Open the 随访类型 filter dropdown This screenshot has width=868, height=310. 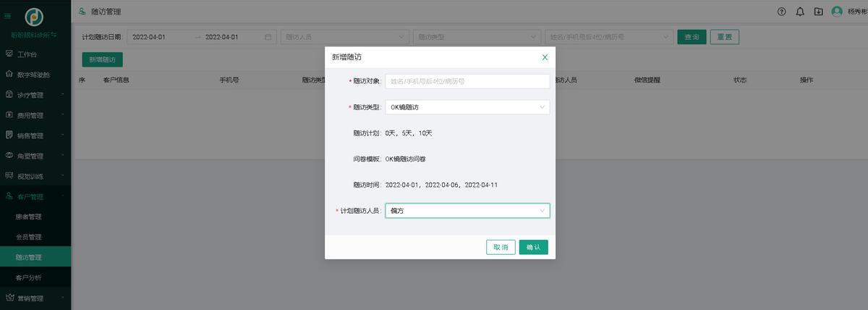[x=477, y=37]
